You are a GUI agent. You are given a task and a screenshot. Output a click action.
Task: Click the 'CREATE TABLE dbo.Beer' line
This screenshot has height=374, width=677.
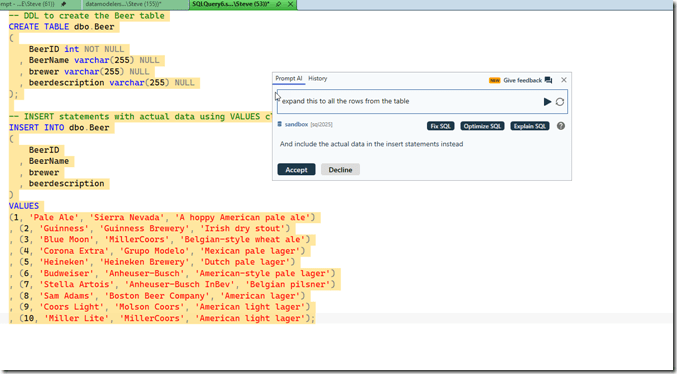click(x=62, y=27)
